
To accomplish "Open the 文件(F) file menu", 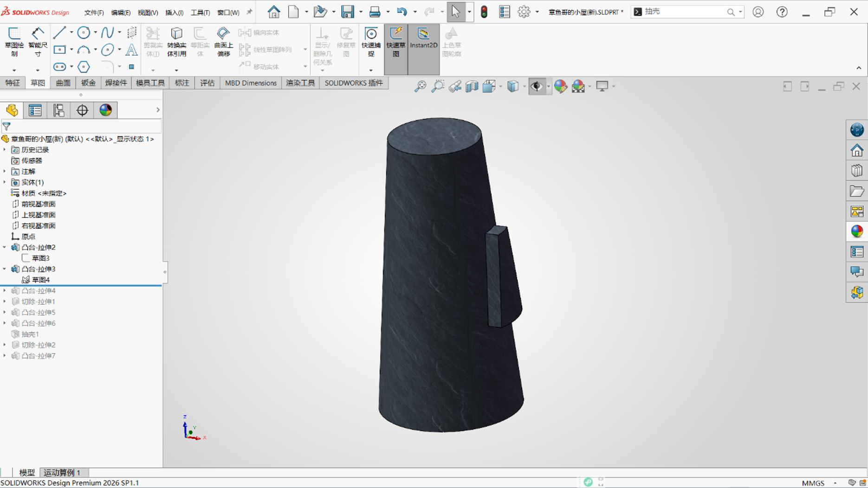I will tap(94, 13).
